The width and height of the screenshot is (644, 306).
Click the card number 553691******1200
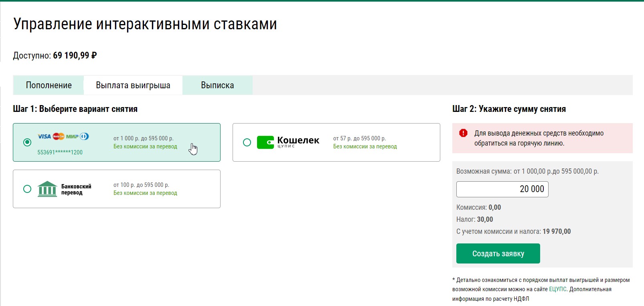(x=60, y=152)
